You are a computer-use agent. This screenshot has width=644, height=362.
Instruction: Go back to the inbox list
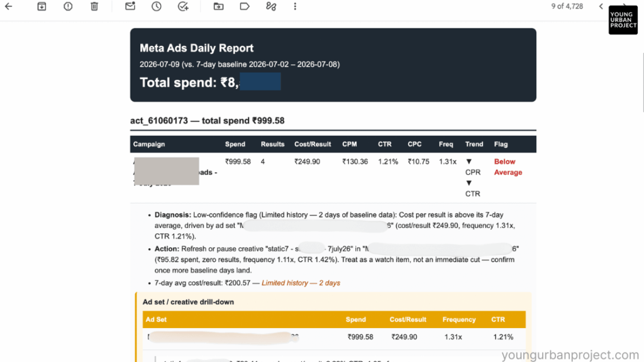pos(9,6)
